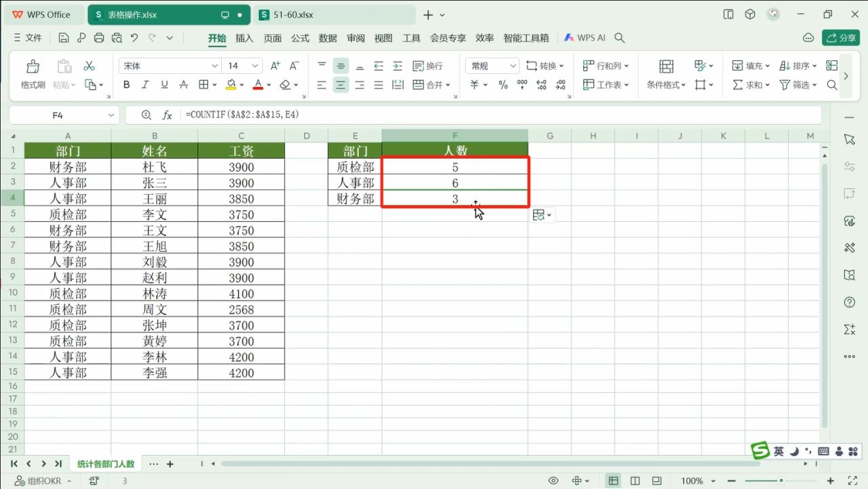Toggle center horizontal alignment
This screenshot has width=868, height=489.
coord(340,85)
